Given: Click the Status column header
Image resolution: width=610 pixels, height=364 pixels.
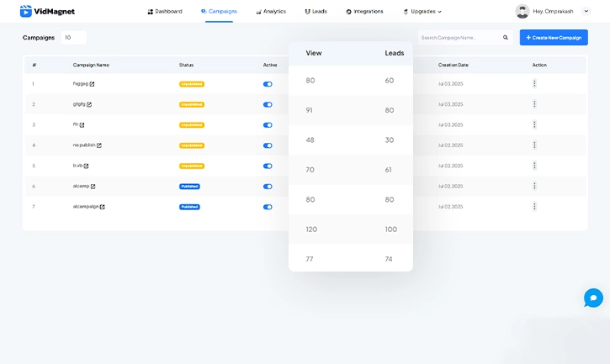Looking at the screenshot, I should pos(186,65).
